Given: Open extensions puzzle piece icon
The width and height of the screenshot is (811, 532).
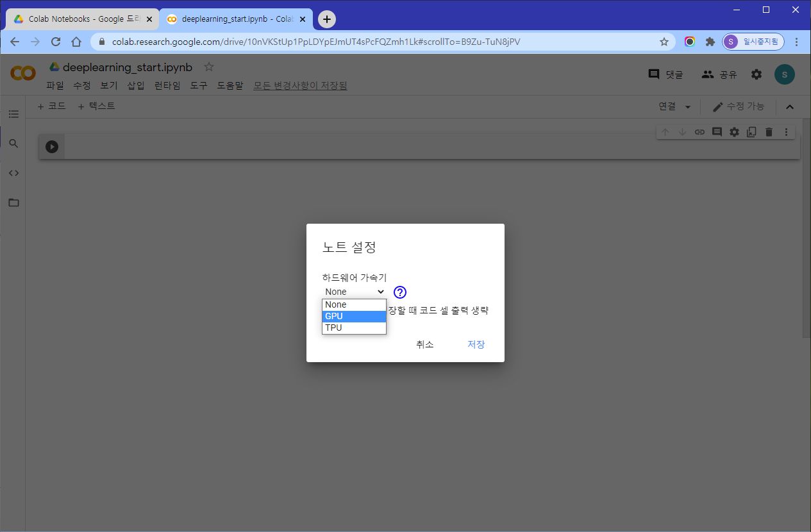Looking at the screenshot, I should click(x=710, y=42).
